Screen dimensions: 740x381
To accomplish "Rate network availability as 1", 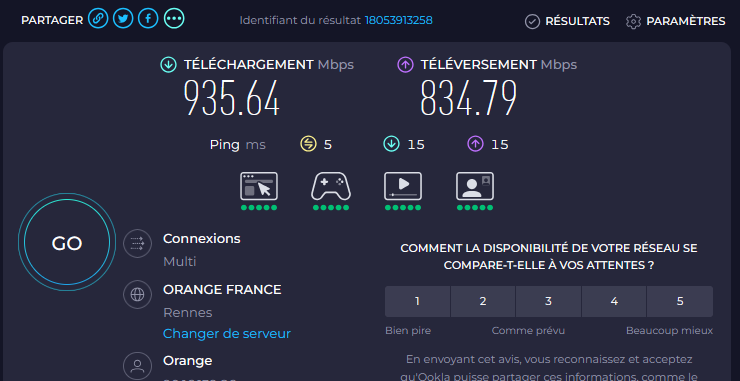I will coord(417,301).
